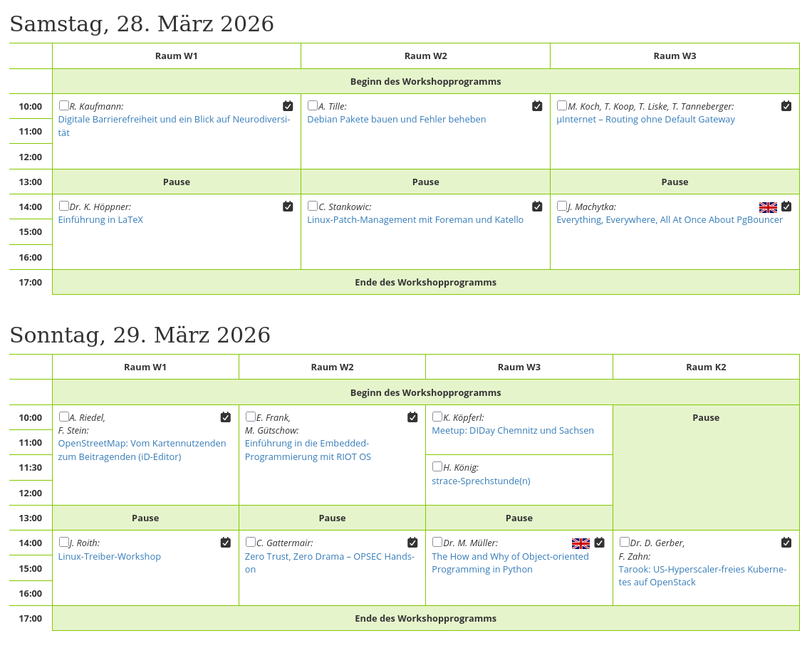Click Saturday's Ende des Workshopprogramms row
This screenshot has height=648, width=812.
425,283
